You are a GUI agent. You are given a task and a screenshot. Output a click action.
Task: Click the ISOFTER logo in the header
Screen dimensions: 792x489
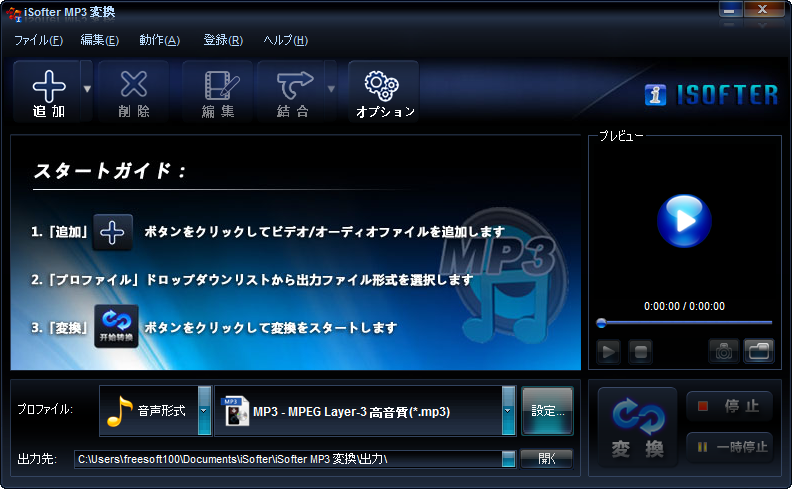711,94
